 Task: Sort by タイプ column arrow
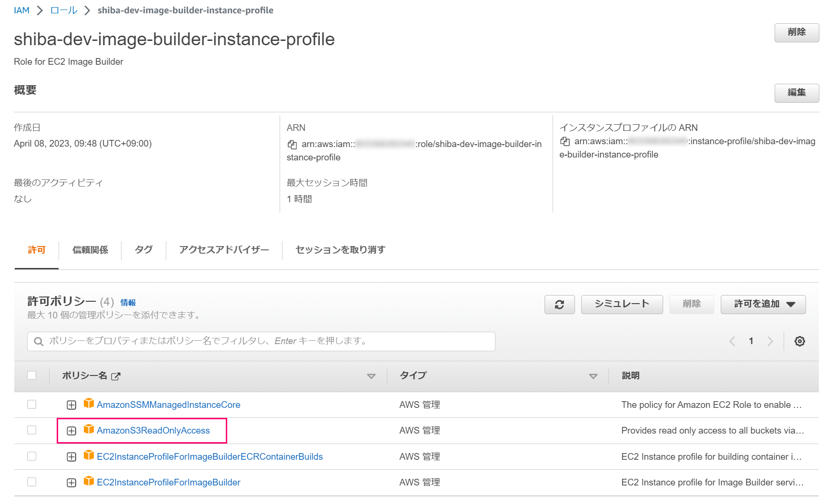click(593, 376)
